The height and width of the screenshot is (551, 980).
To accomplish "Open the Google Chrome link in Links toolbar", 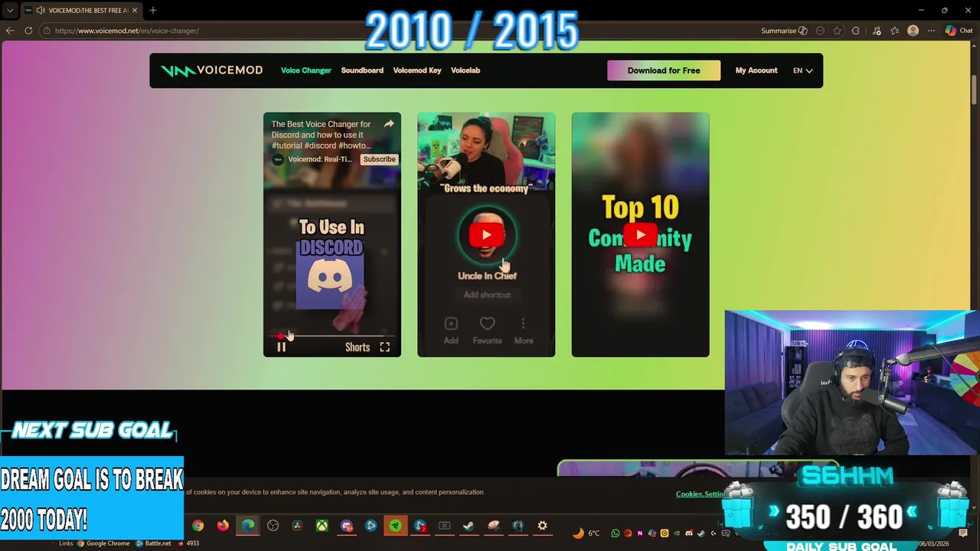I will point(103,543).
